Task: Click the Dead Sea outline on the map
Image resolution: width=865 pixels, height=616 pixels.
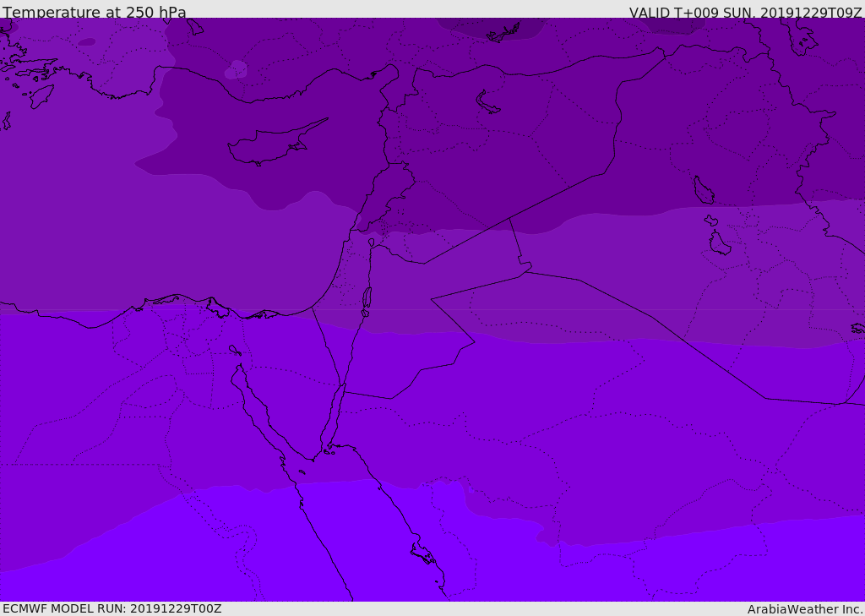Action: point(367,301)
